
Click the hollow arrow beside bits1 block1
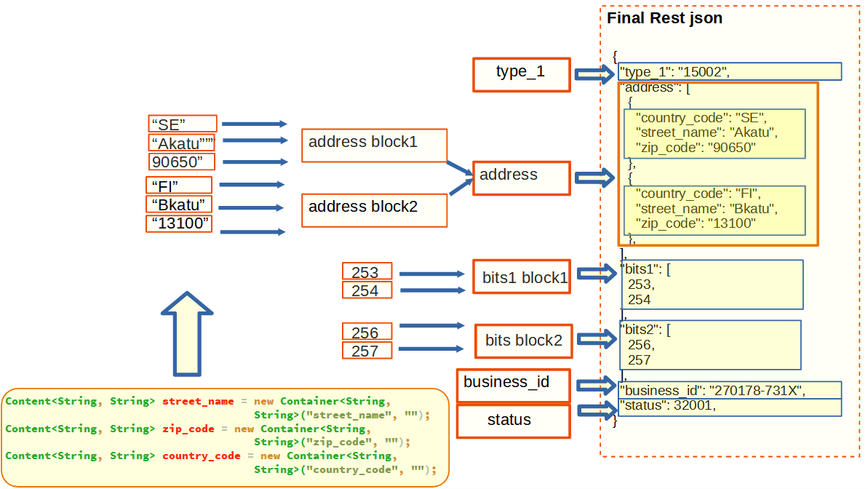pyautogui.click(x=597, y=274)
